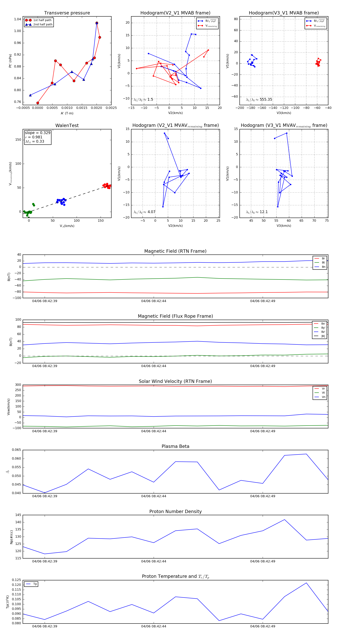This screenshot has width=351, height=644.
Task: Click the "WalenTest" plot title
Action: click(67, 125)
